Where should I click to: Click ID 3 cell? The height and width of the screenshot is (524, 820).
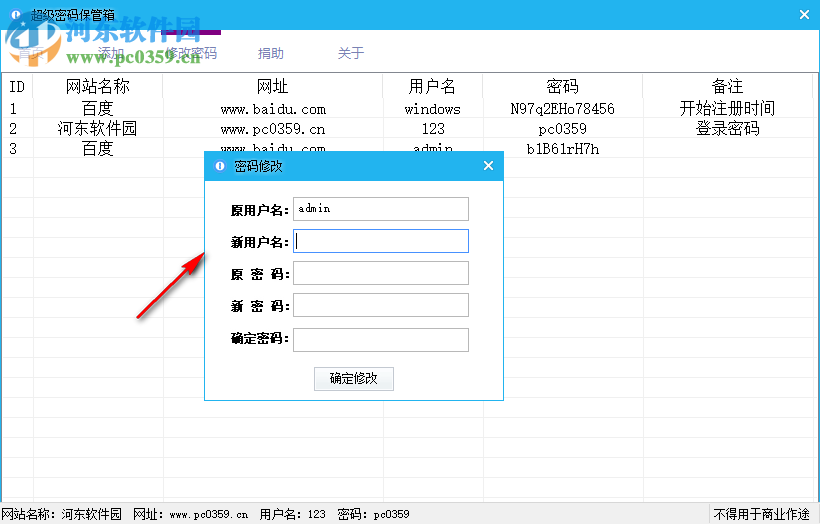pos(13,149)
